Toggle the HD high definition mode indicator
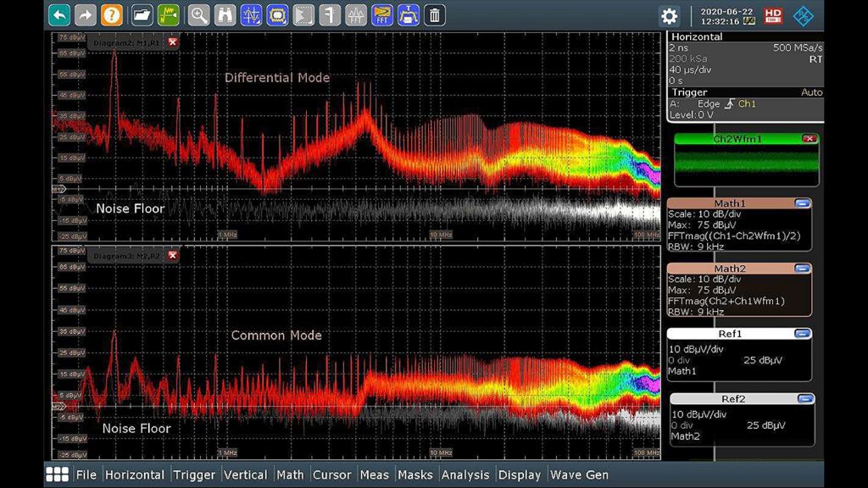868x488 pixels. click(x=772, y=15)
